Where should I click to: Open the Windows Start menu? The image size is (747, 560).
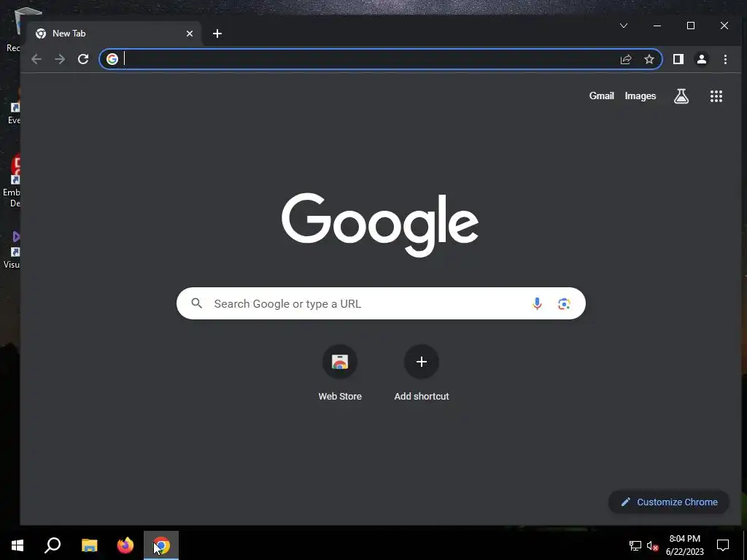click(x=18, y=545)
